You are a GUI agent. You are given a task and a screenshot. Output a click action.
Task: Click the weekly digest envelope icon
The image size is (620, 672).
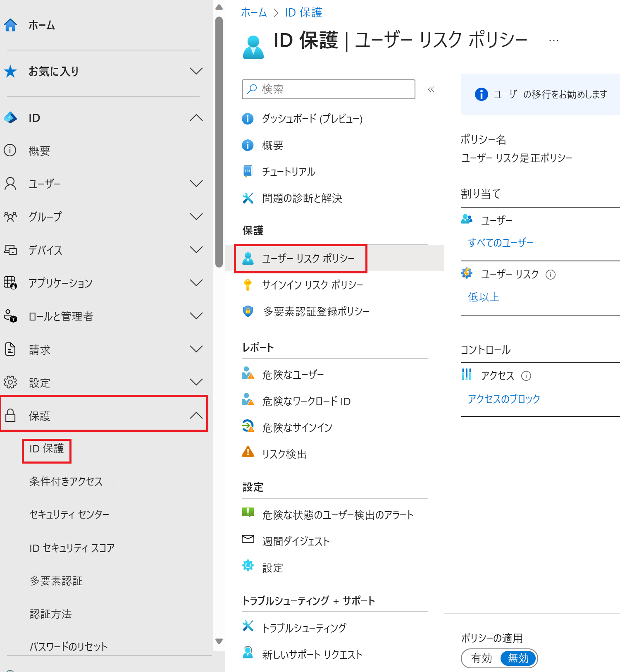tap(248, 539)
